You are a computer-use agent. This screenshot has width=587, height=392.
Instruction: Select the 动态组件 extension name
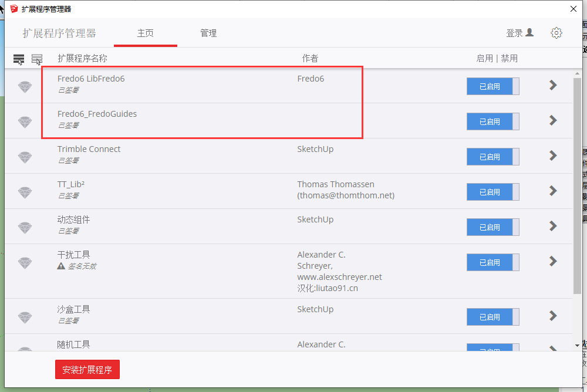(x=73, y=219)
